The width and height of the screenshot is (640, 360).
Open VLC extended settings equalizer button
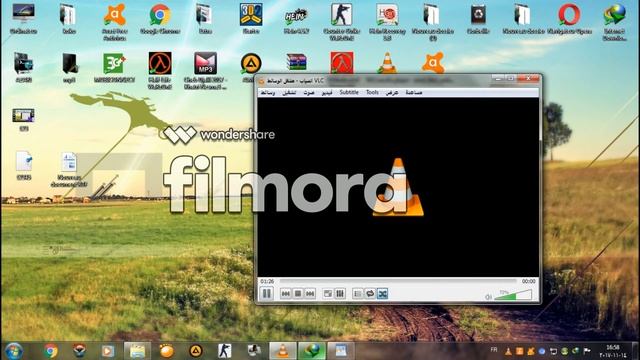coord(340,293)
